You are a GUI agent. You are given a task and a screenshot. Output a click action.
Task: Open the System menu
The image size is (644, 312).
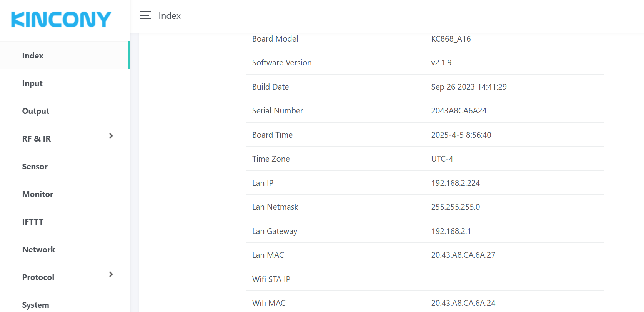35,305
